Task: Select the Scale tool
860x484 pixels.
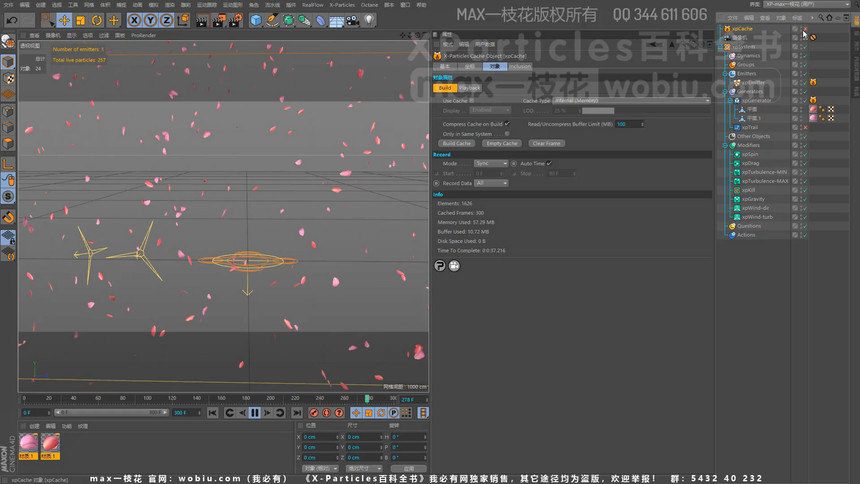Action: 81,21
